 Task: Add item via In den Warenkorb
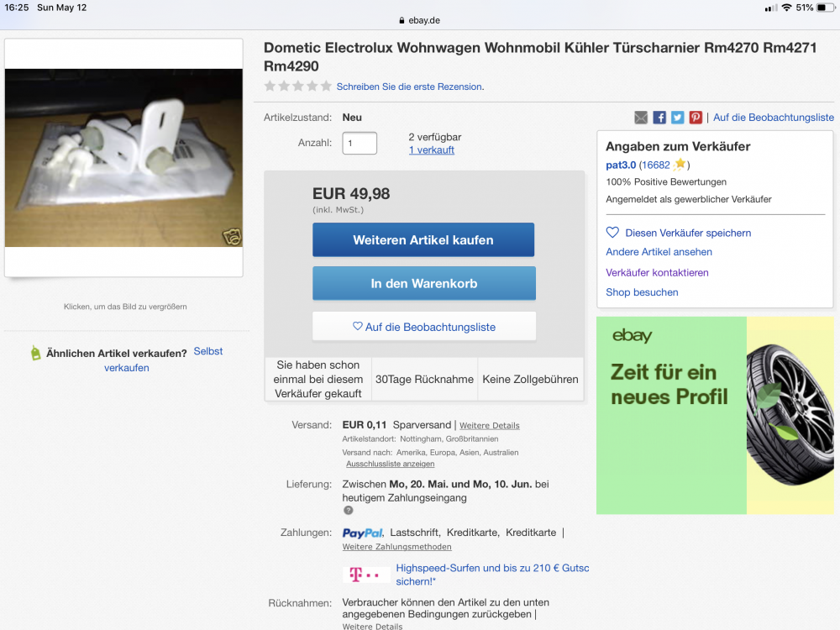click(x=423, y=283)
